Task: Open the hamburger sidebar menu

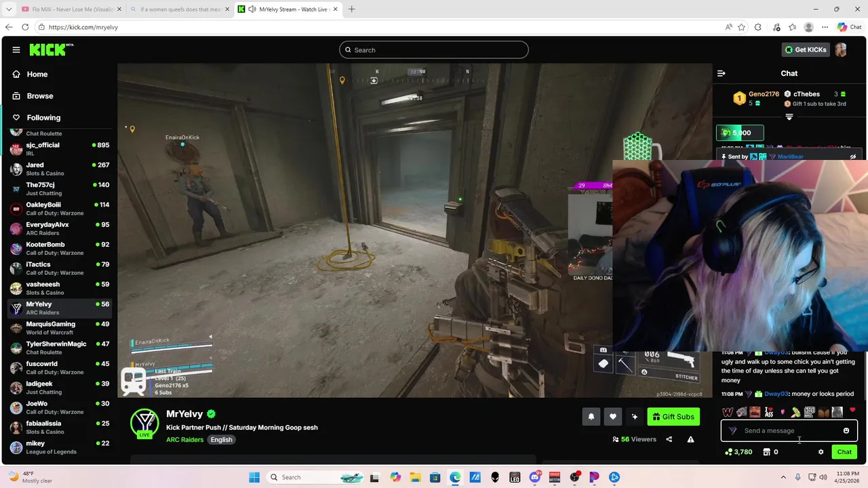Action: pyautogui.click(x=16, y=49)
